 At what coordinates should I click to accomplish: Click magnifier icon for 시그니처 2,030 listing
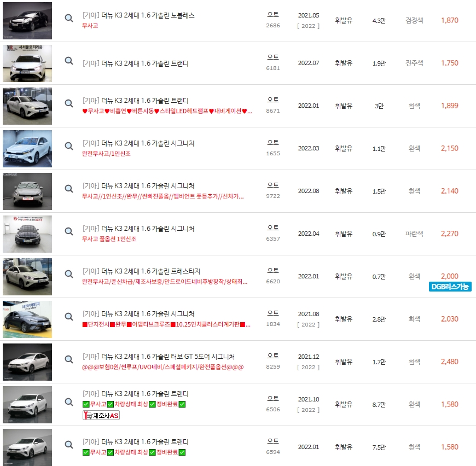tap(69, 317)
